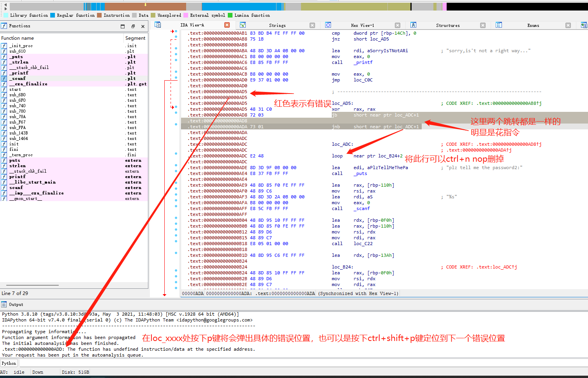
Task: Switch to the Python tab
Action: [9, 363]
